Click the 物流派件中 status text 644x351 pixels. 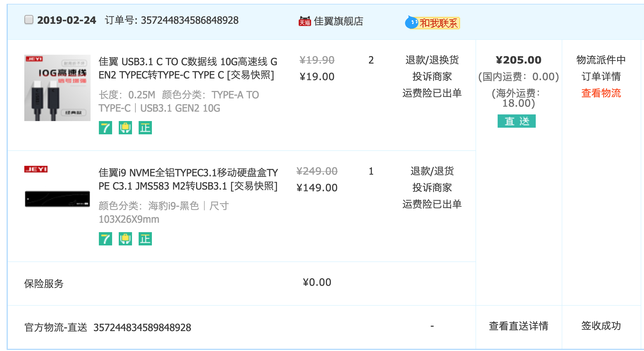point(601,60)
